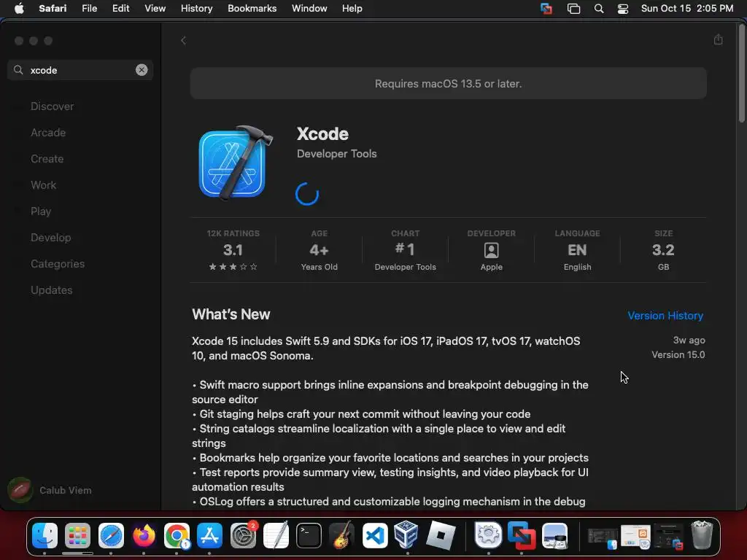Click the 3.1 ratings summary
Screen dimensions: 747x560
[233, 250]
